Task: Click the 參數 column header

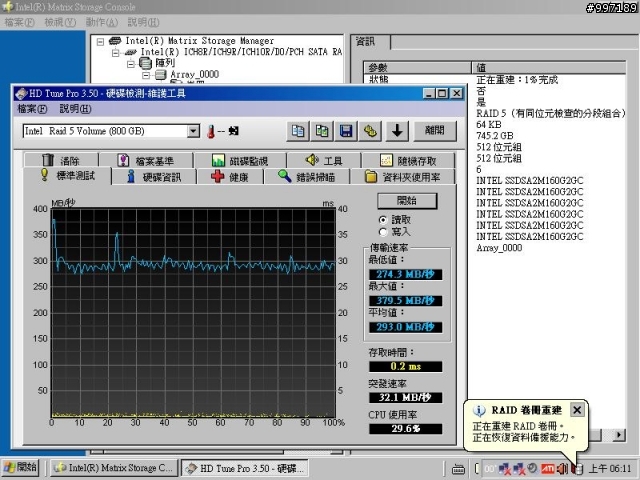Action: tap(417, 68)
